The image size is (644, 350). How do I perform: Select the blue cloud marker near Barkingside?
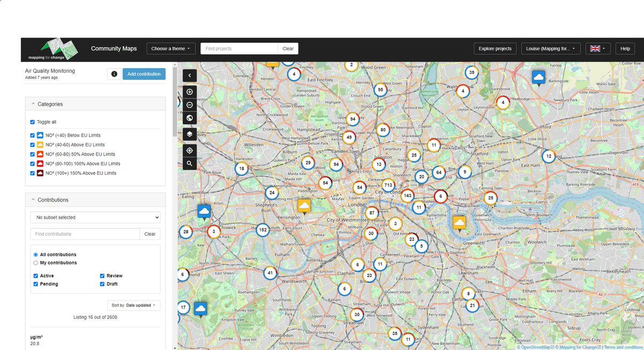539,78
